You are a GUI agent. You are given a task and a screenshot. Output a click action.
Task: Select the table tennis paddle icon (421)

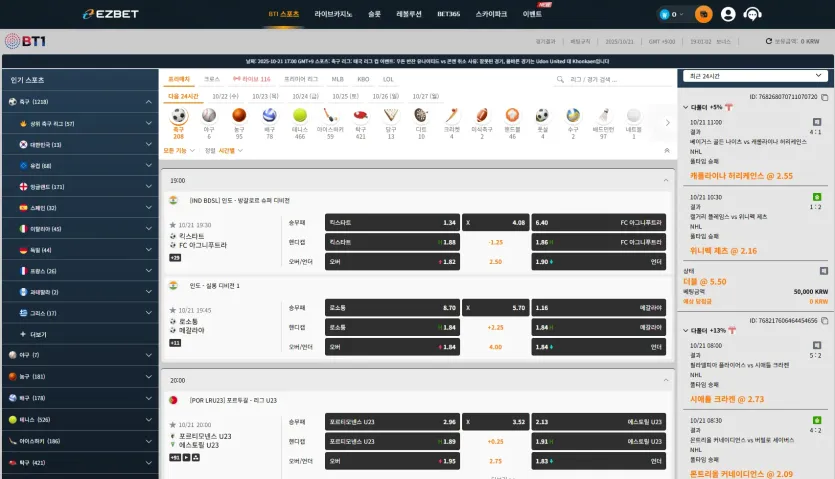pyautogui.click(x=361, y=116)
